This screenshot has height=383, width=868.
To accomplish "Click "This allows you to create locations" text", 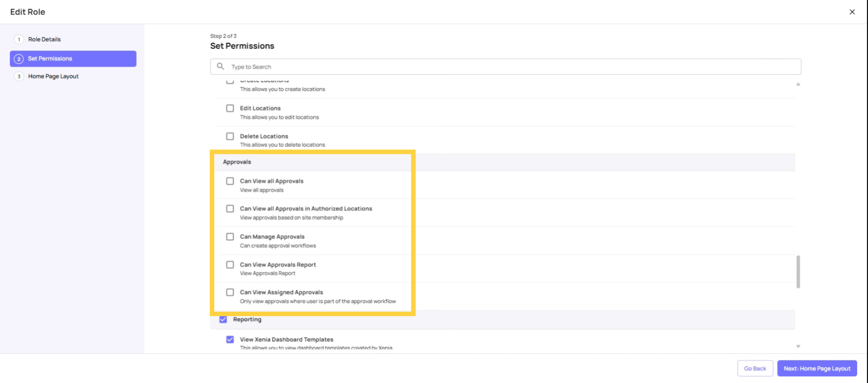I will click(283, 89).
